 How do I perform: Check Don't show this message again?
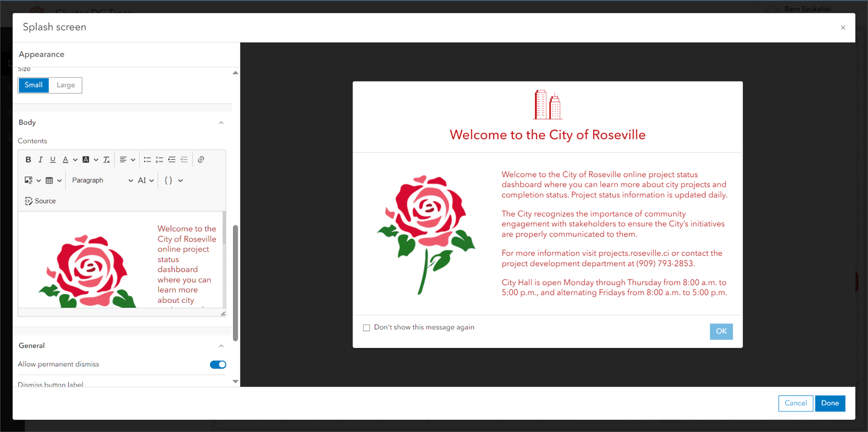[x=366, y=328]
